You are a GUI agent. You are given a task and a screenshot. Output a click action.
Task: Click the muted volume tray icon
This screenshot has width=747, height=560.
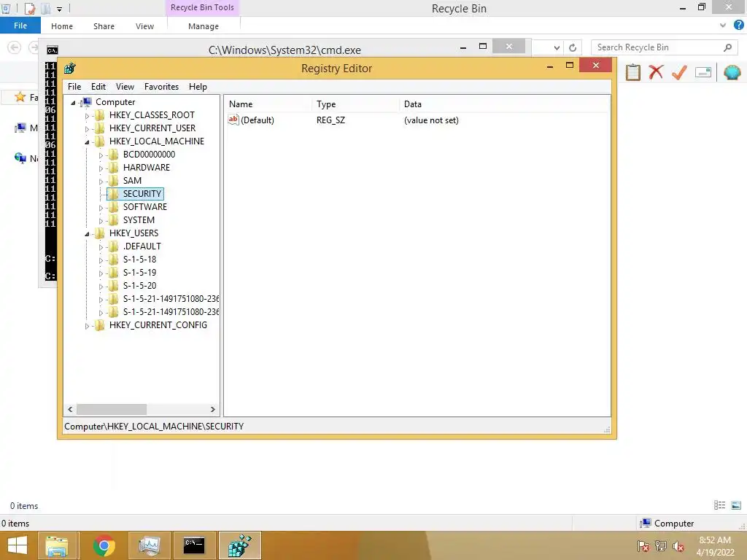[678, 546]
